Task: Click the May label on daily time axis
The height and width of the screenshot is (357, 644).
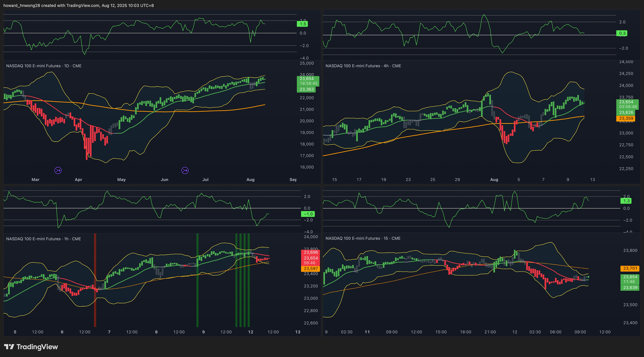Action: [x=121, y=180]
